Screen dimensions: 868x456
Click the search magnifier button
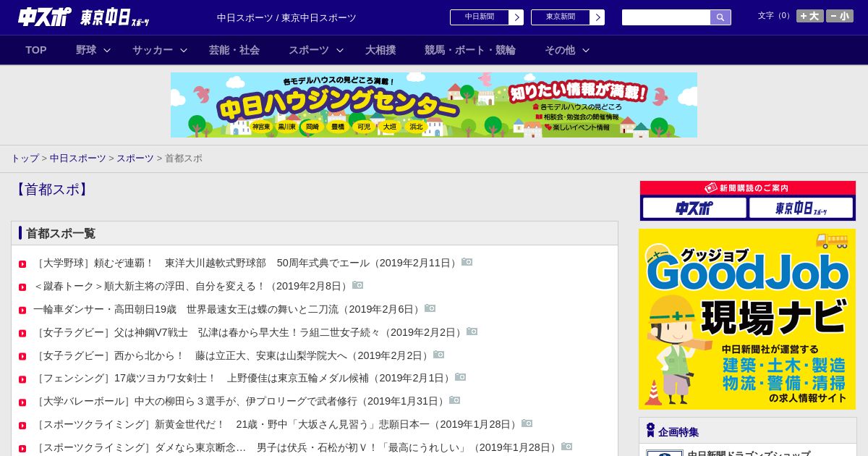(720, 17)
